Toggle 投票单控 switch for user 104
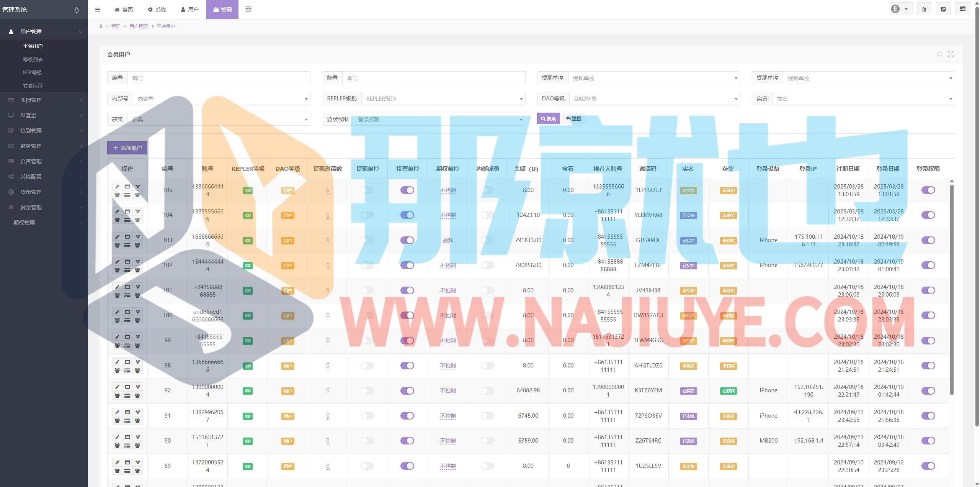This screenshot has width=980, height=487. pyautogui.click(x=407, y=215)
